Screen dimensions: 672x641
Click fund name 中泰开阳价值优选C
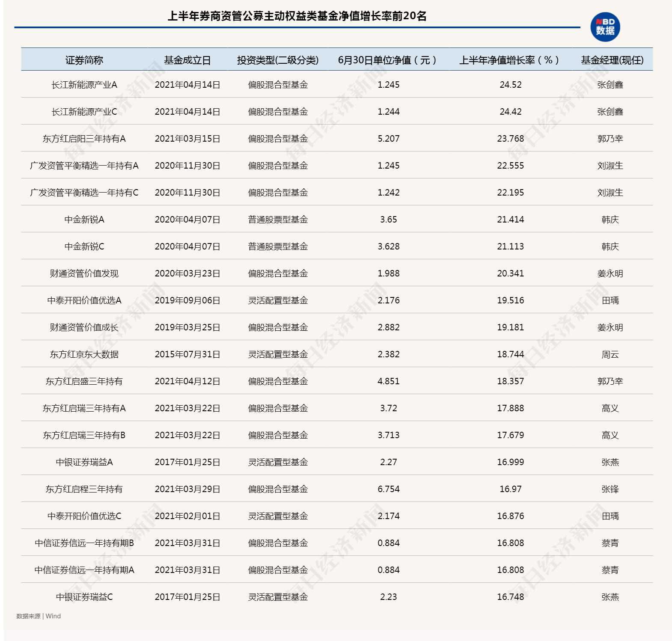tap(84, 516)
